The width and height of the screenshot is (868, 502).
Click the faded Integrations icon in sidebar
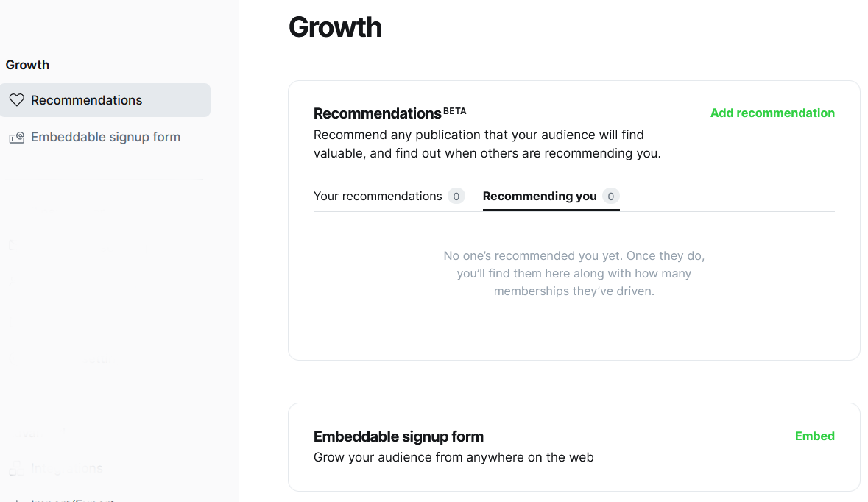click(x=15, y=469)
